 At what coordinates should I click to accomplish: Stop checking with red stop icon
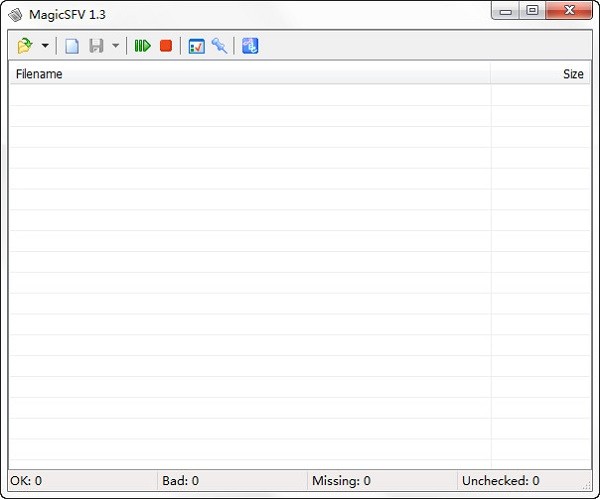pos(166,46)
